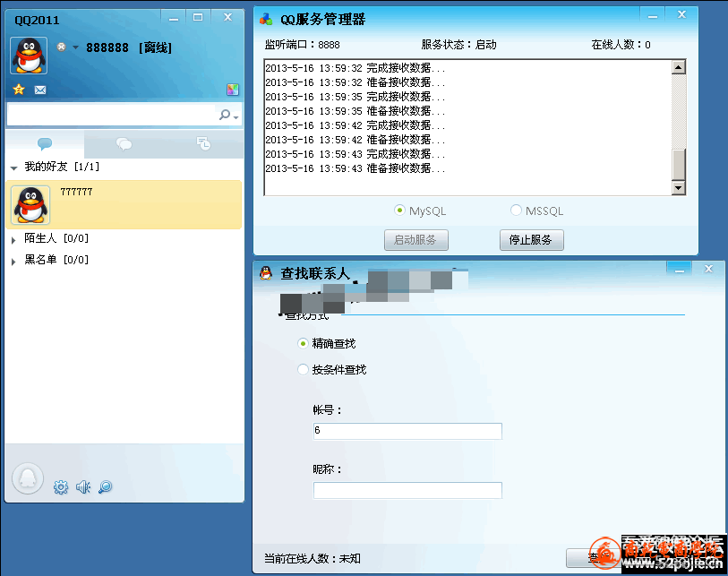The width and height of the screenshot is (728, 576).
Task: Close the 查找联系人 window
Action: (x=708, y=269)
